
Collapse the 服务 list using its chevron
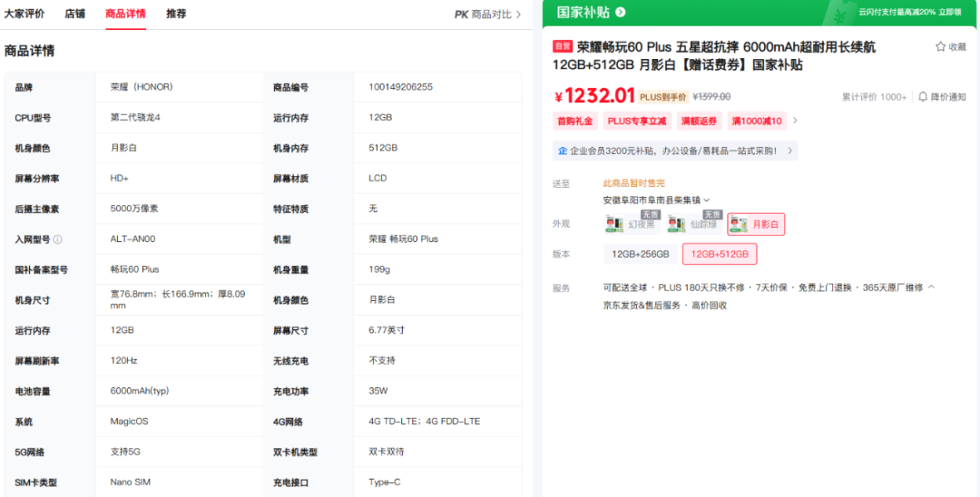click(x=931, y=287)
